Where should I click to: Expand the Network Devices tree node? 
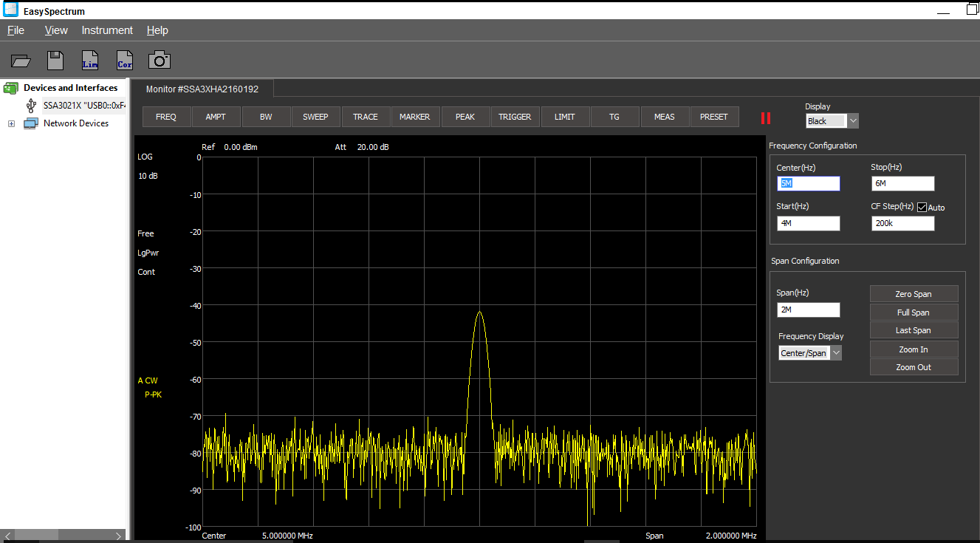click(11, 124)
